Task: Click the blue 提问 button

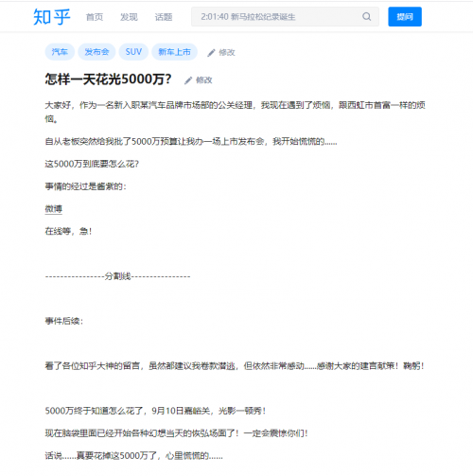Action: coord(405,17)
